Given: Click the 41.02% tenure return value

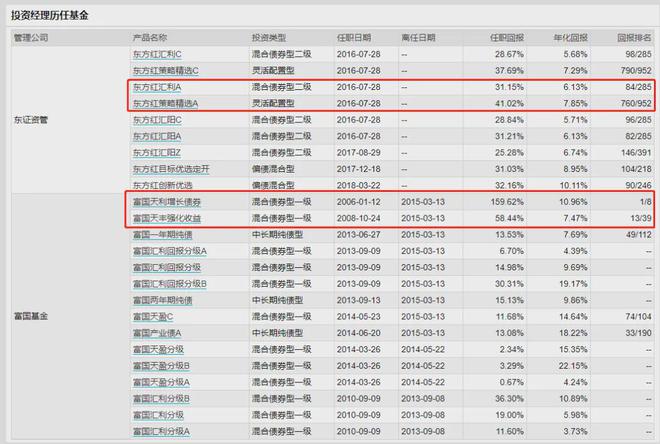Looking at the screenshot, I should (509, 104).
